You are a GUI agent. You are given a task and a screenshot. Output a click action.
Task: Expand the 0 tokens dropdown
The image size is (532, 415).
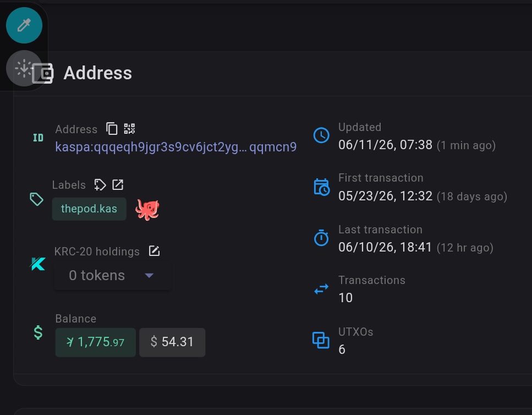pyautogui.click(x=112, y=275)
